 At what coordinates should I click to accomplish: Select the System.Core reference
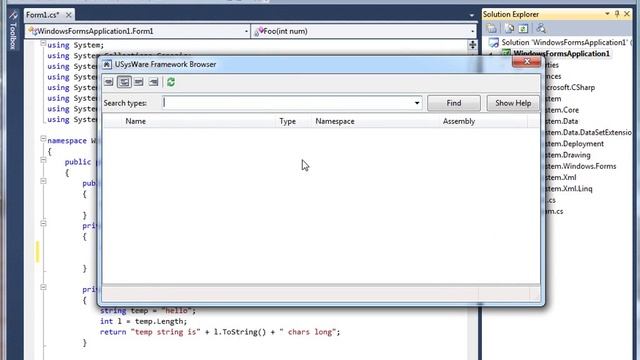click(562, 110)
